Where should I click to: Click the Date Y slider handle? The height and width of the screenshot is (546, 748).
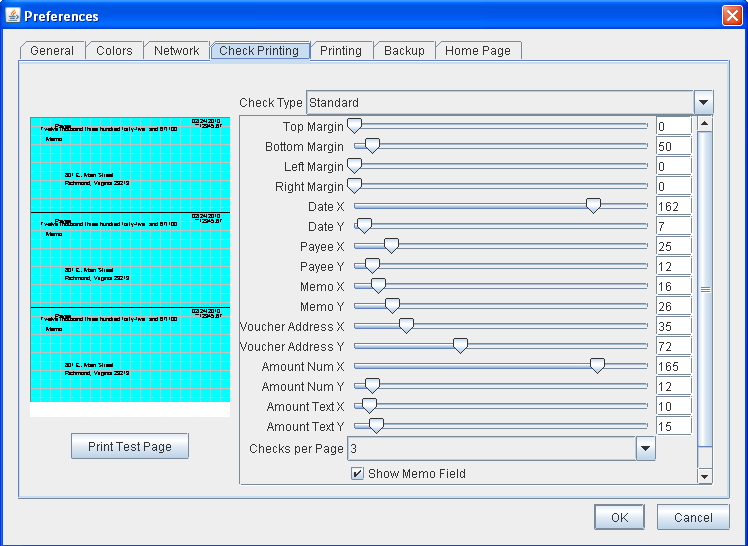point(364,226)
